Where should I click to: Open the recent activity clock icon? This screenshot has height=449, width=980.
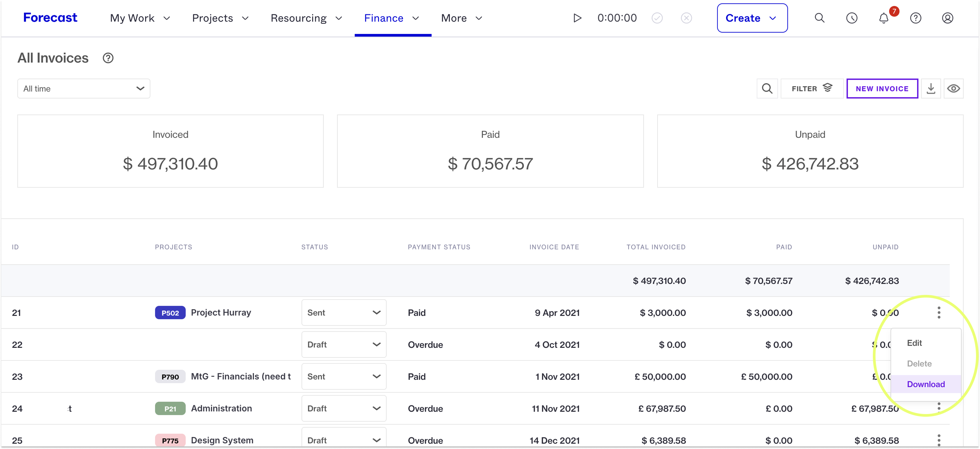tap(852, 18)
